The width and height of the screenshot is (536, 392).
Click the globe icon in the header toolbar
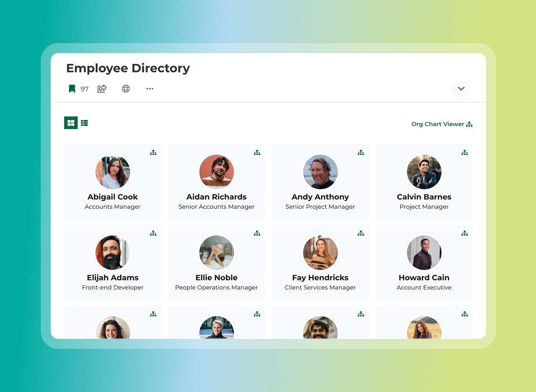pos(126,88)
